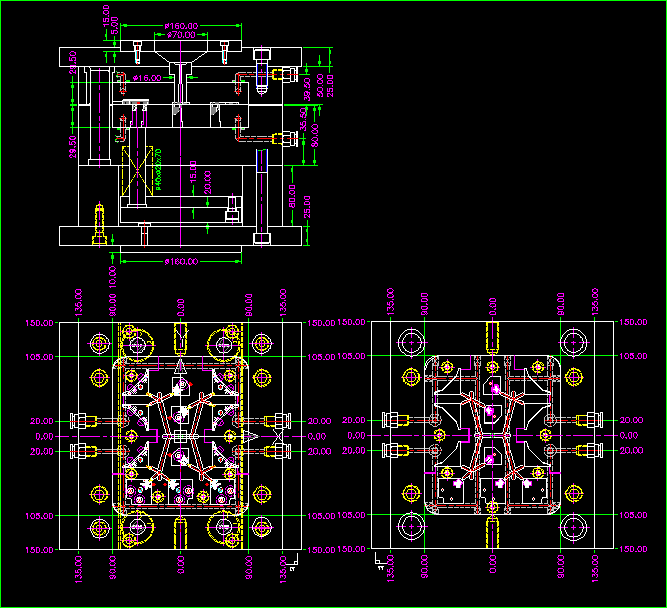The image size is (667, 608).
Task: Select the 35.50 dimension text
Action: click(303, 117)
